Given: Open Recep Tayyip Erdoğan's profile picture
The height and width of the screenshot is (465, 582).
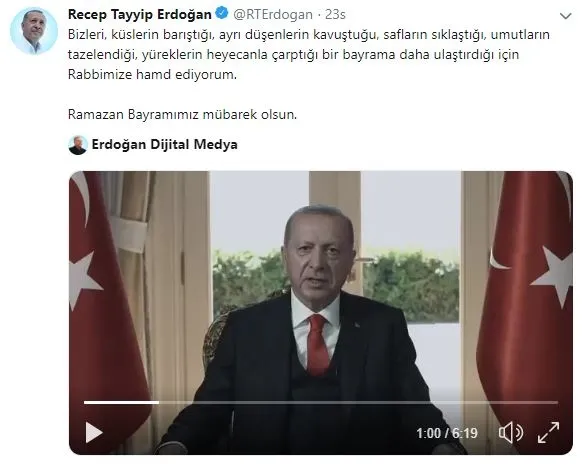Looking at the screenshot, I should (34, 30).
